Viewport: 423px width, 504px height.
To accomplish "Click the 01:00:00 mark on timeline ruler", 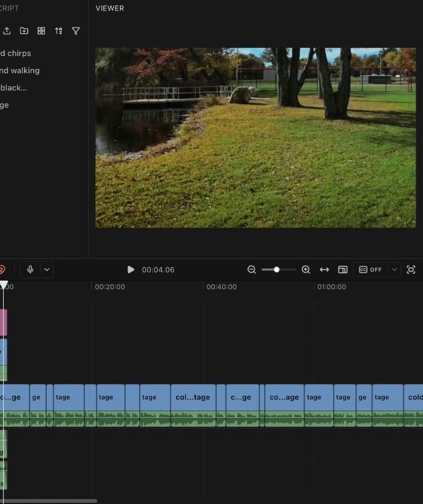I will pyautogui.click(x=332, y=287).
